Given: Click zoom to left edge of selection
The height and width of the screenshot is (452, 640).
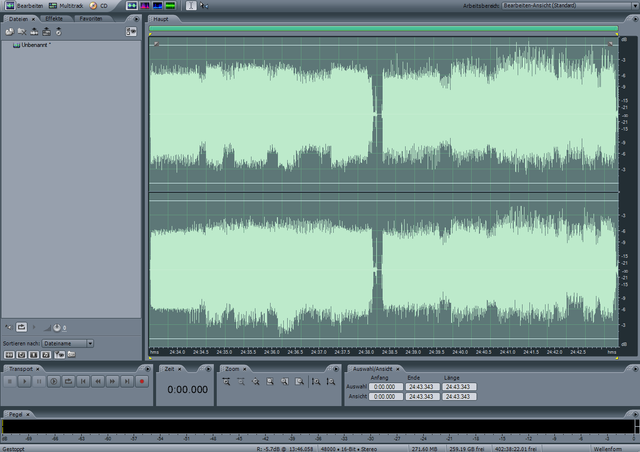Looking at the screenshot, I should pos(285,381).
